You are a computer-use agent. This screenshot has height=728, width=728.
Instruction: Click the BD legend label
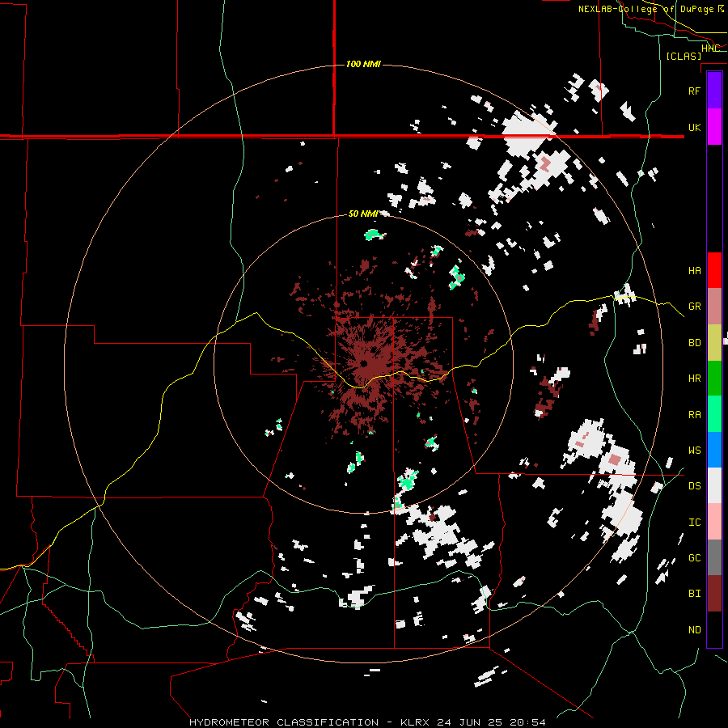pyautogui.click(x=694, y=343)
